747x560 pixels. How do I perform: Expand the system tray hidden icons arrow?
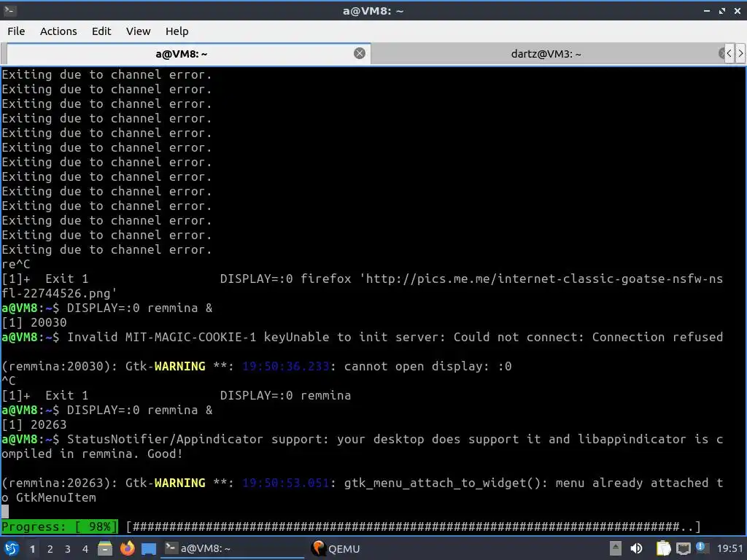(x=616, y=548)
